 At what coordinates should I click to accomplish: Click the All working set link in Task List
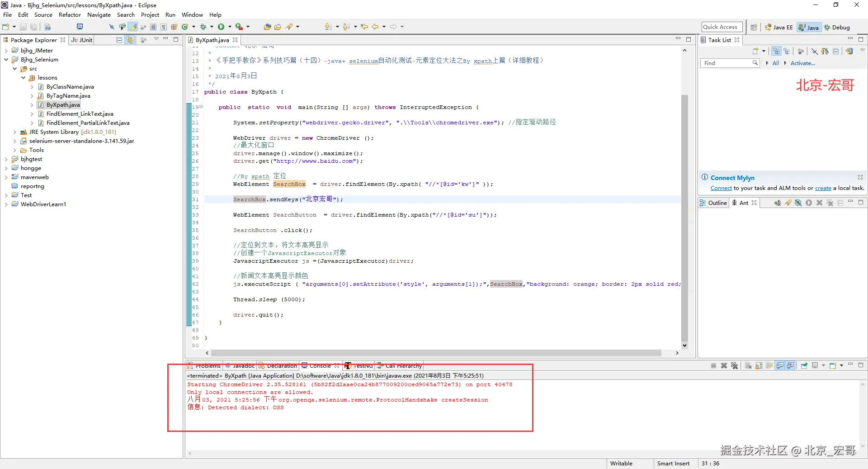point(775,63)
